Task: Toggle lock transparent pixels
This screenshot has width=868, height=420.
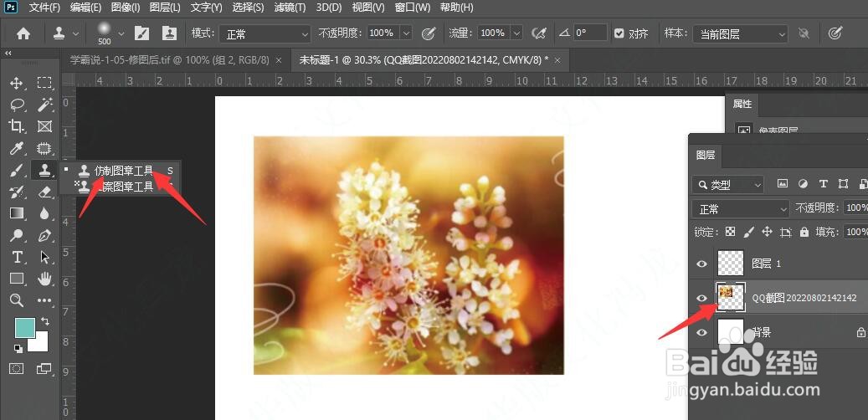Action: pos(731,232)
